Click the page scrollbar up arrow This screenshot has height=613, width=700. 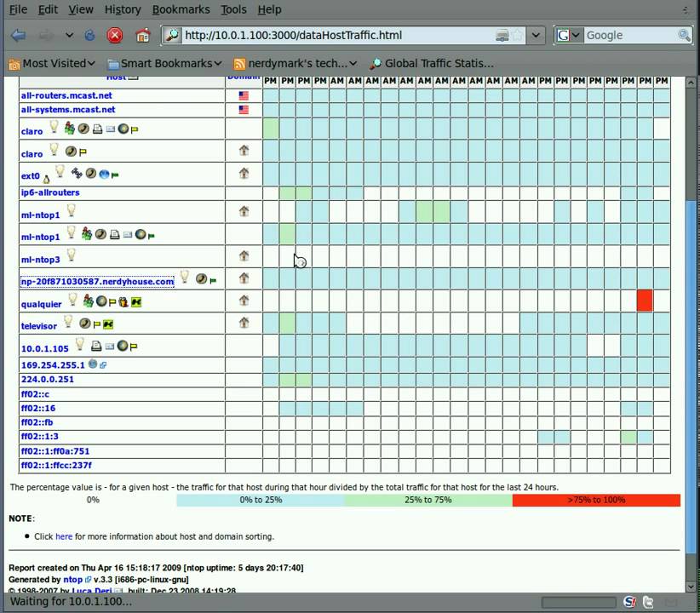pyautogui.click(x=691, y=83)
